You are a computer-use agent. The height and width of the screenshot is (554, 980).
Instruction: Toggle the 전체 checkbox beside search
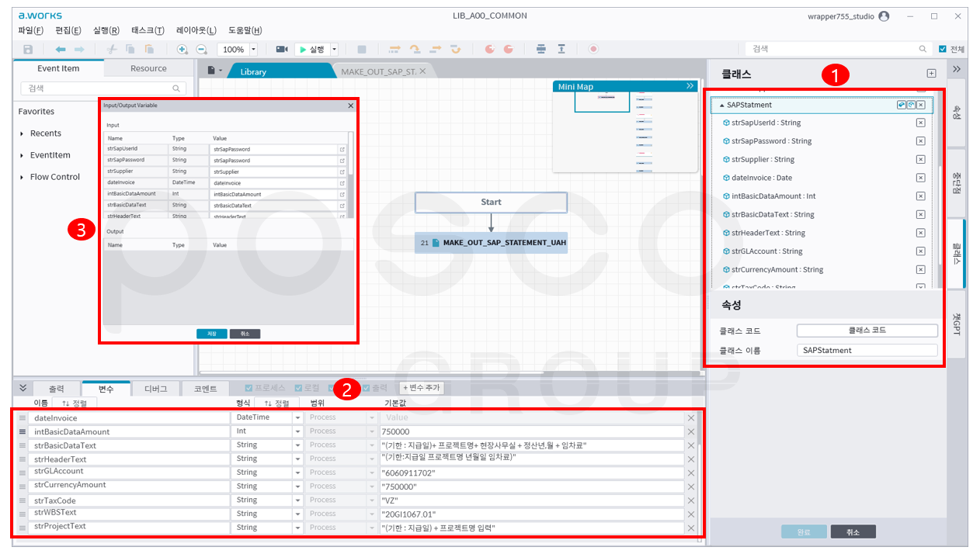[943, 49]
